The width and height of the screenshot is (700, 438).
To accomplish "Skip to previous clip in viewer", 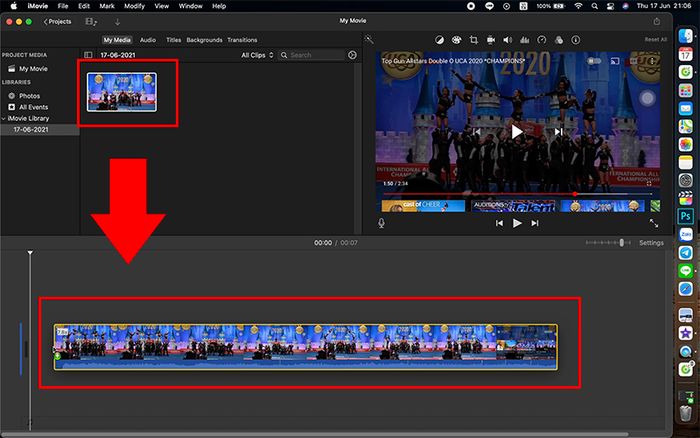I will pos(499,223).
